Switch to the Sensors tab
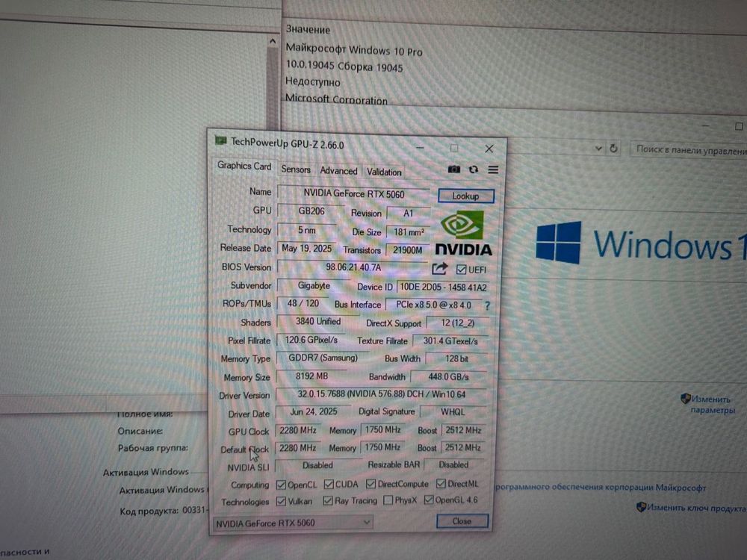This screenshot has width=747, height=560. 295,169
